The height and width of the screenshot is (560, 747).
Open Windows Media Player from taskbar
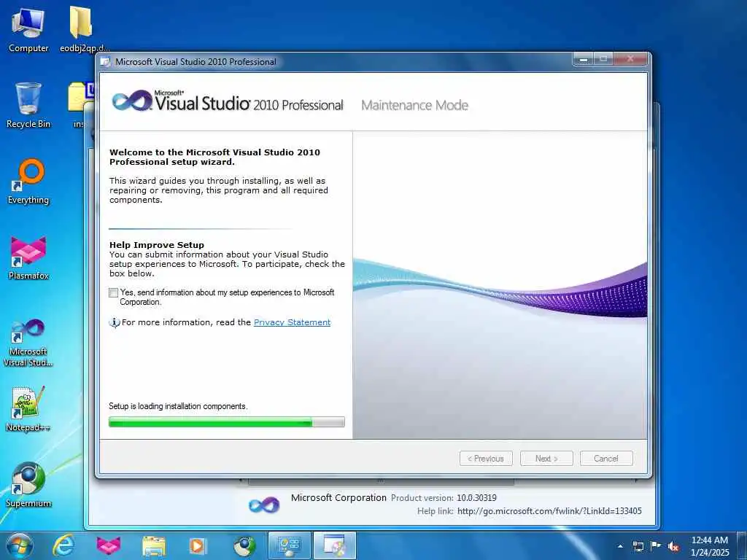click(x=198, y=545)
